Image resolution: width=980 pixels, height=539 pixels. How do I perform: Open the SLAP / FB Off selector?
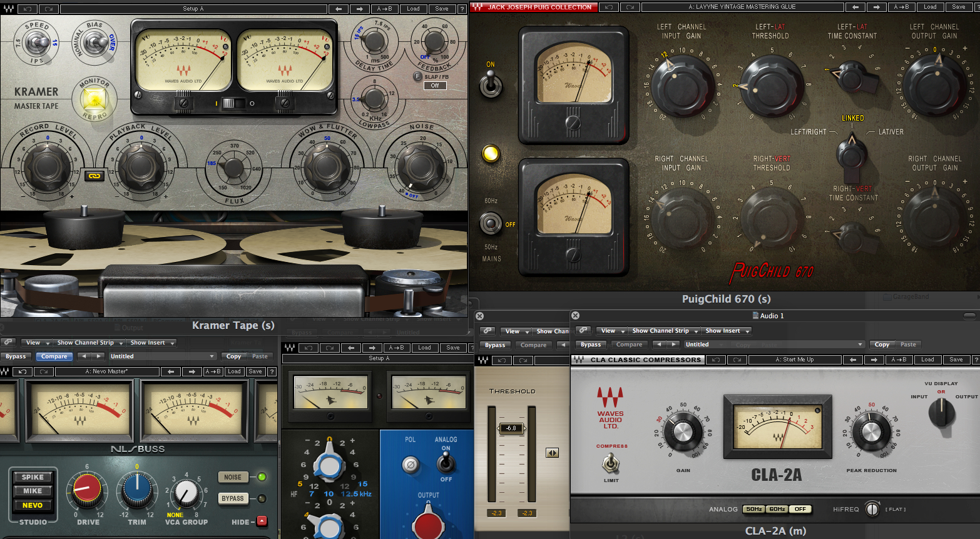[435, 86]
